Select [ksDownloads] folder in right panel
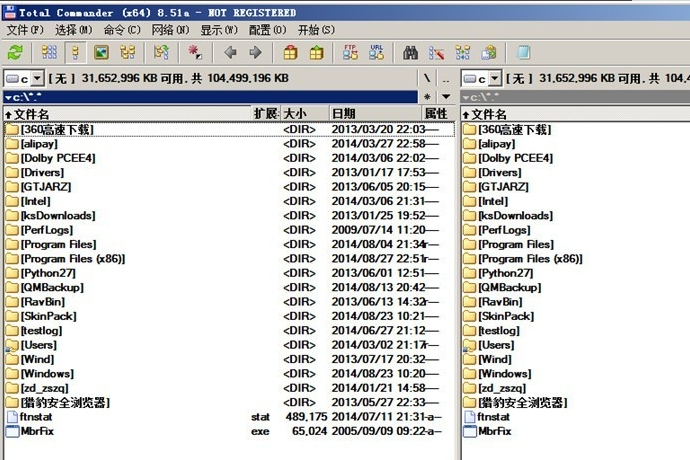The width and height of the screenshot is (690, 460). pyautogui.click(x=576, y=216)
